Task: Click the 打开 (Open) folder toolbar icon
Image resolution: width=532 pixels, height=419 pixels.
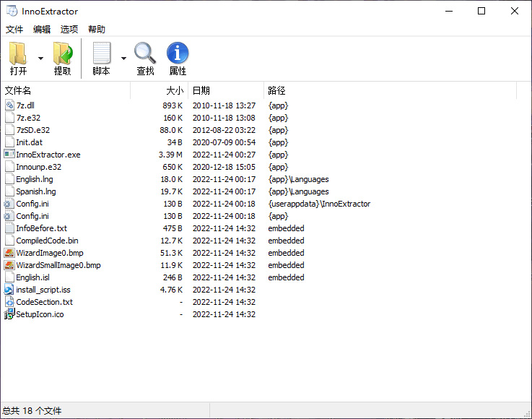Action: pyautogui.click(x=18, y=53)
